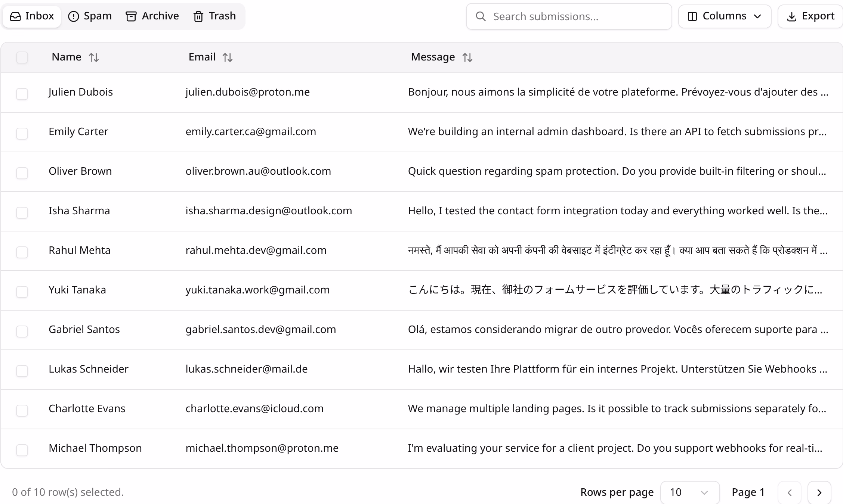Check the select-all checkbox in the header
The height and width of the screenshot is (504, 843).
click(22, 57)
